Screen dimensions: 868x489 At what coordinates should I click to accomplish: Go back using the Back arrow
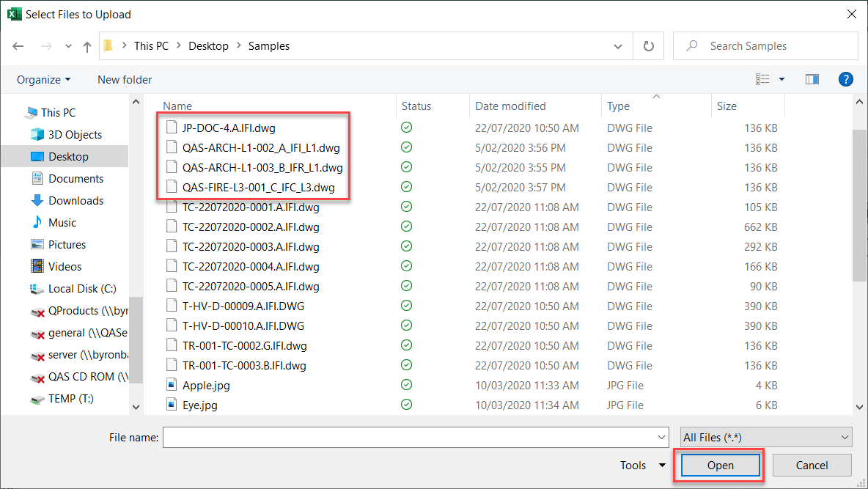tap(18, 46)
